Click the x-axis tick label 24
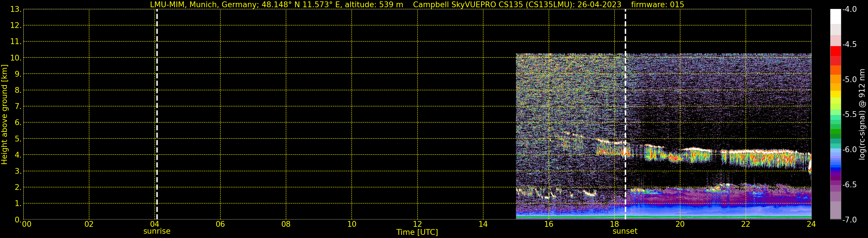The height and width of the screenshot is (238, 868). click(x=811, y=224)
